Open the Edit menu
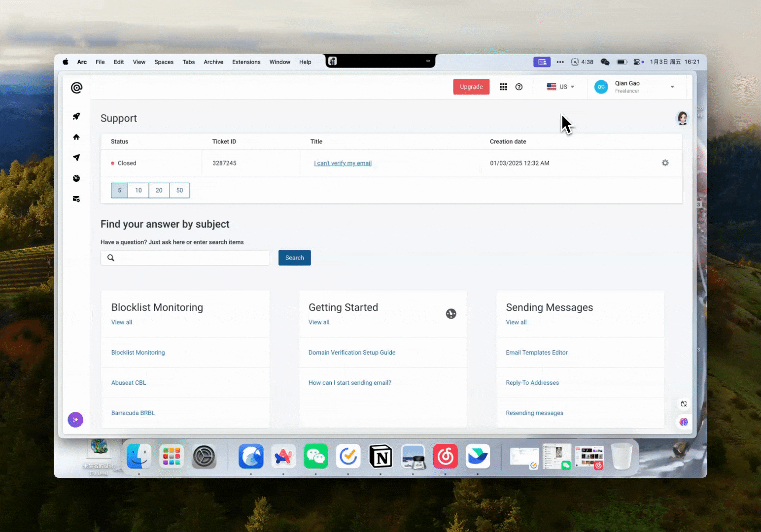761x532 pixels. (x=119, y=62)
